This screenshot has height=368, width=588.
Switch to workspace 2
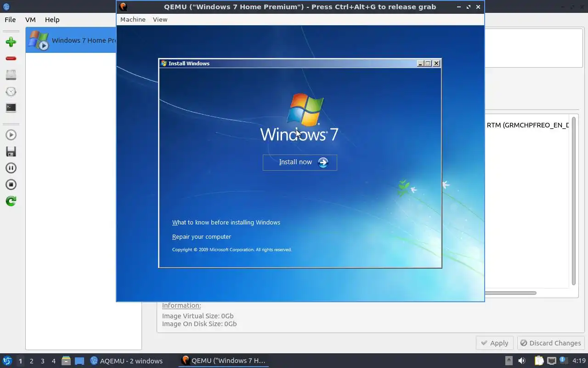click(x=31, y=361)
